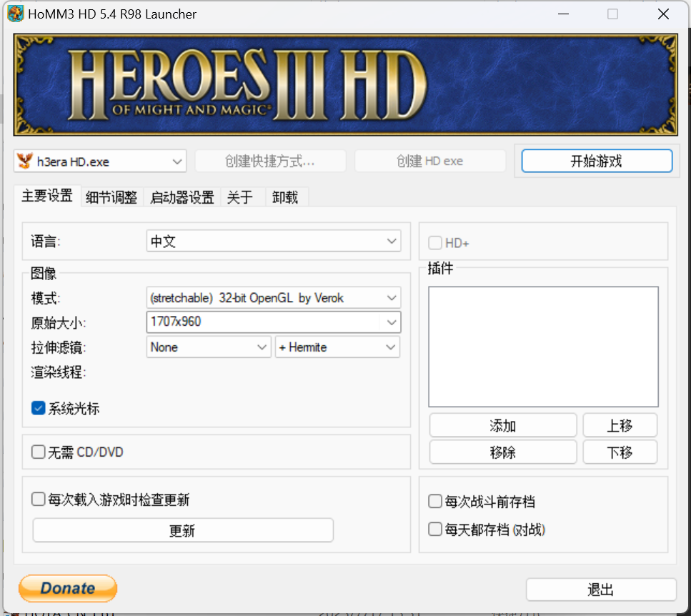Open the 卸载 tab
This screenshot has width=691, height=616.
(x=285, y=197)
